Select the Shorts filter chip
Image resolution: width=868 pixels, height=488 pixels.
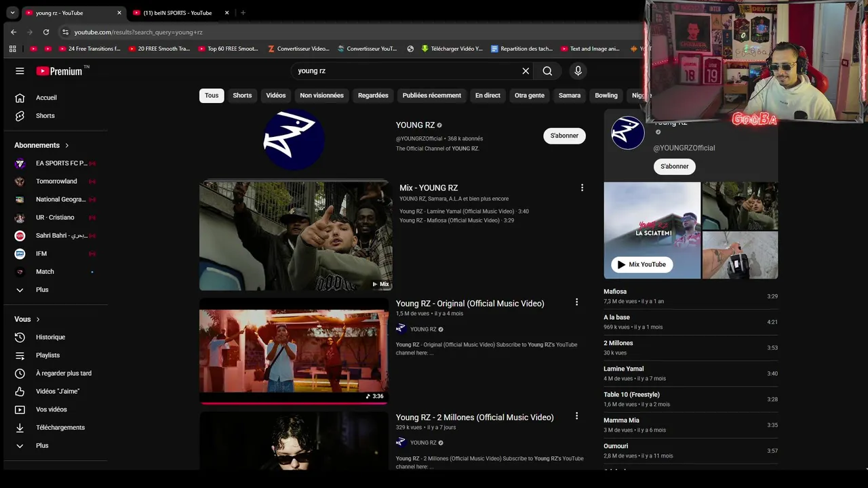[x=242, y=96]
